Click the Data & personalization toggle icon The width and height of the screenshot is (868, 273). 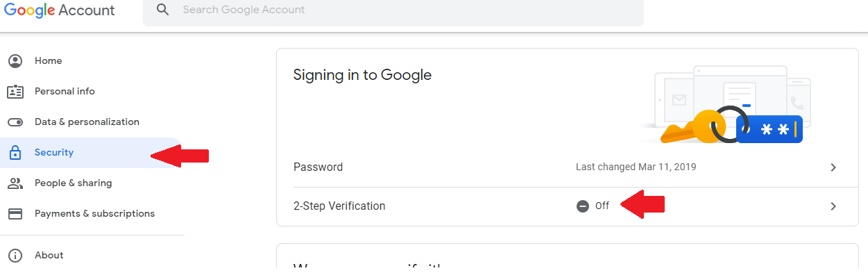pos(15,122)
